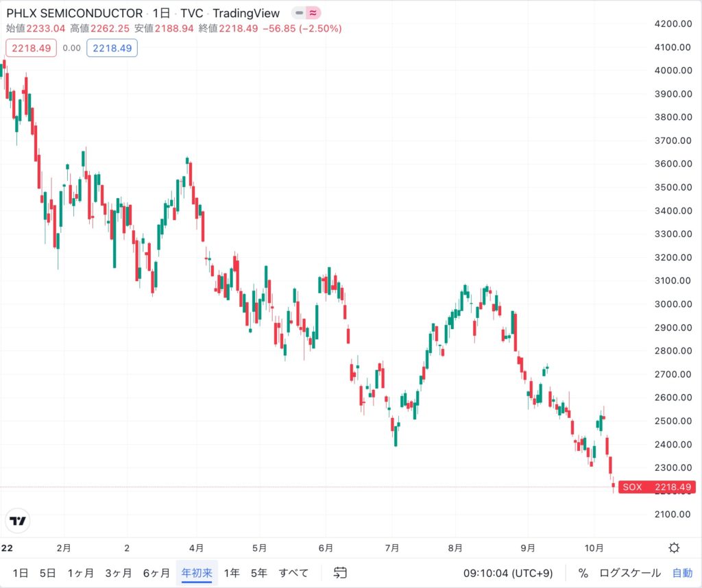Toggle percent scale mode
This screenshot has height=588, width=702.
pos(583,573)
